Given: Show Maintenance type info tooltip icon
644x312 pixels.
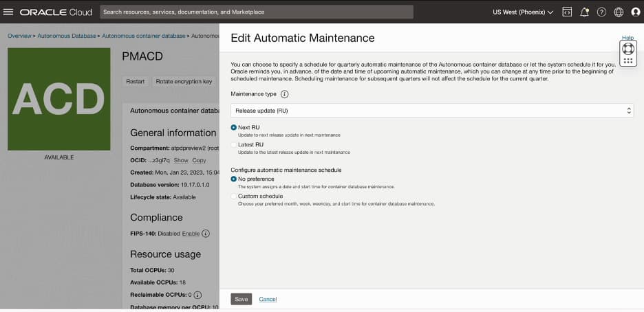Looking at the screenshot, I should [x=284, y=94].
